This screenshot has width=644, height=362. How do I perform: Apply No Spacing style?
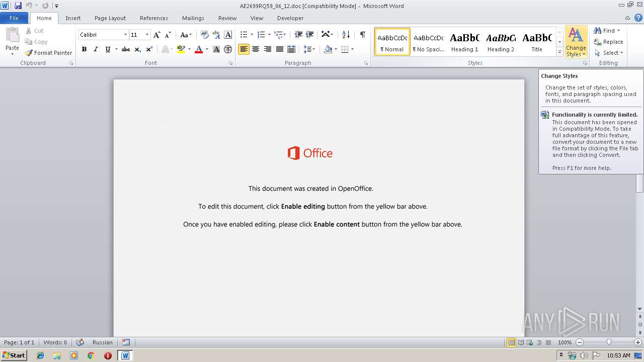pos(429,42)
